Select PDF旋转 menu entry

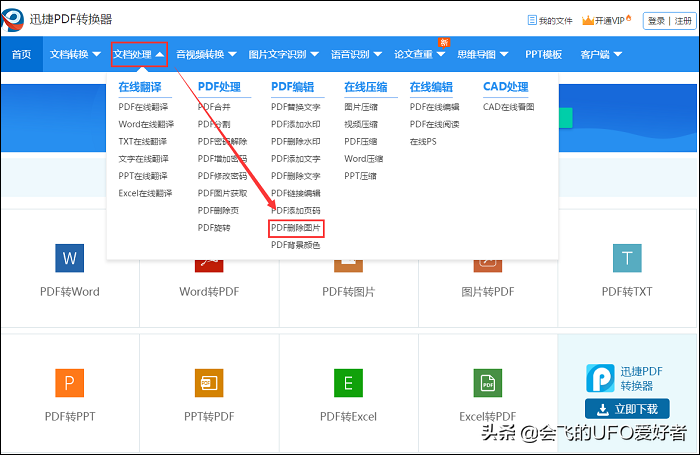click(214, 228)
